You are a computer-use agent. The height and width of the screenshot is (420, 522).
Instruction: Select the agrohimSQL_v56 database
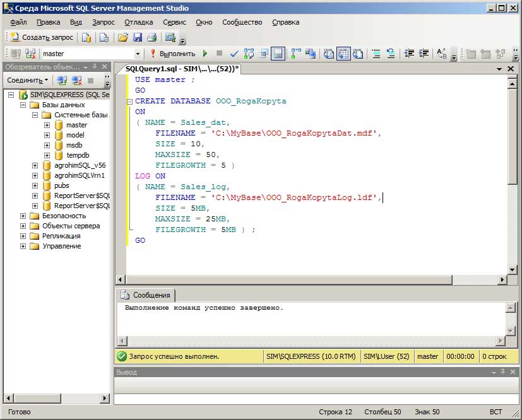79,165
